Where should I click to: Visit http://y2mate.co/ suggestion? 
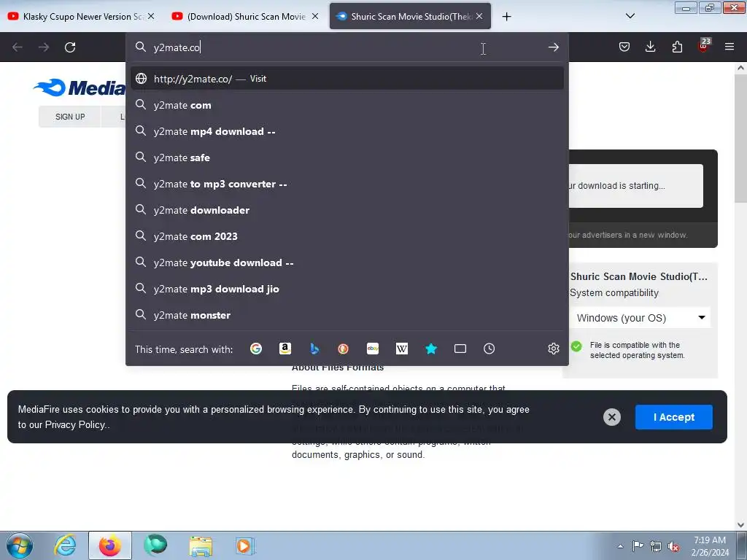click(347, 79)
